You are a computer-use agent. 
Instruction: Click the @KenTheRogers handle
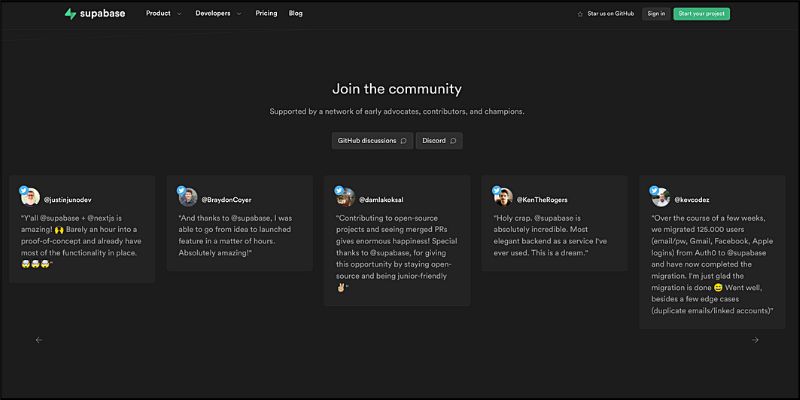coord(542,200)
